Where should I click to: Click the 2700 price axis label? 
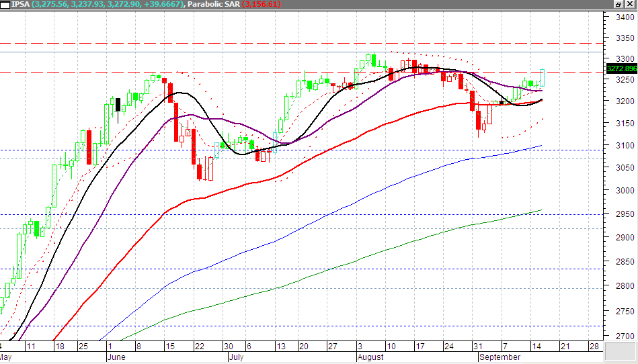click(x=625, y=336)
